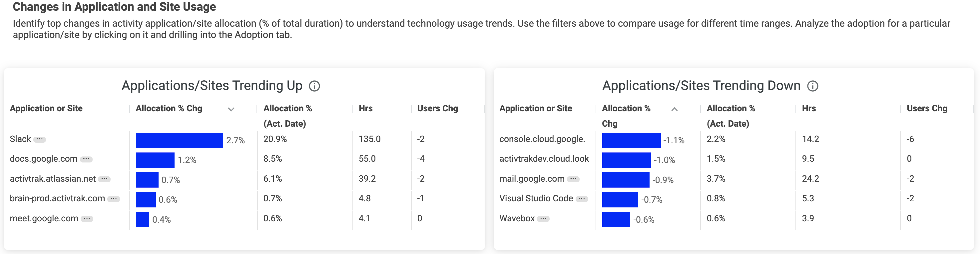Select meet.google.com site

(x=44, y=218)
